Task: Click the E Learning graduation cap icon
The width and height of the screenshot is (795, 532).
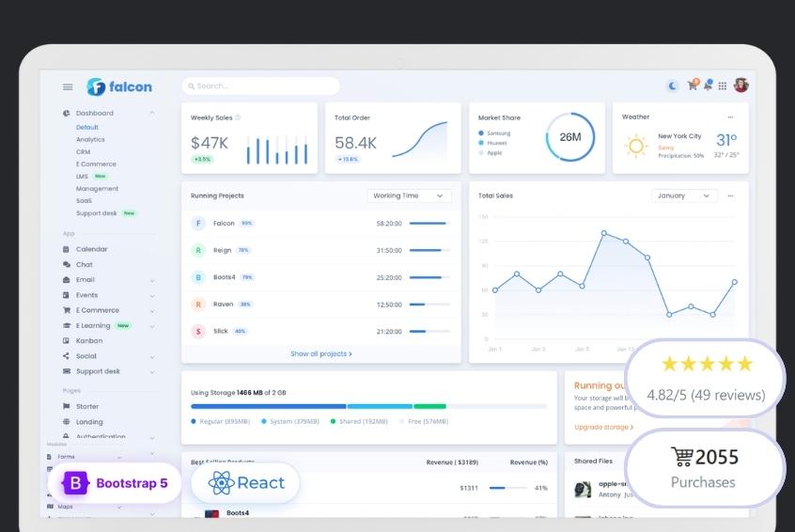Action: click(x=67, y=325)
